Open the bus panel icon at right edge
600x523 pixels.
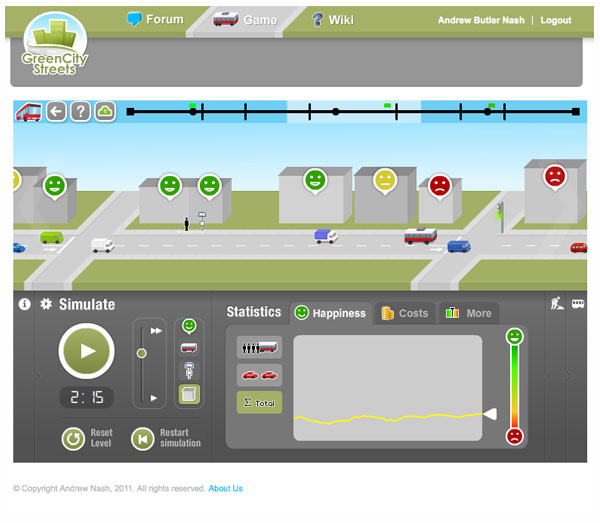[x=578, y=304]
